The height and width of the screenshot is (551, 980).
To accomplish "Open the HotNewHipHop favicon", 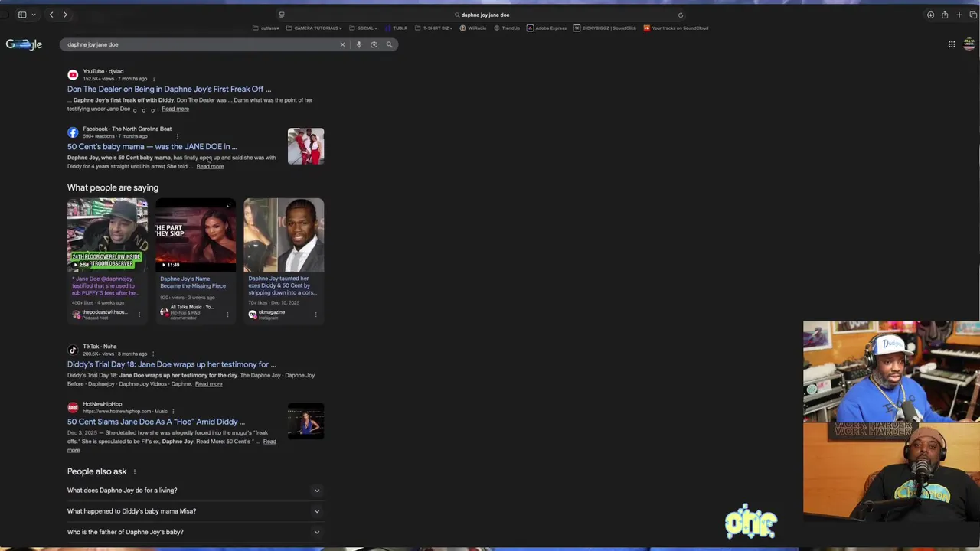I will point(73,408).
